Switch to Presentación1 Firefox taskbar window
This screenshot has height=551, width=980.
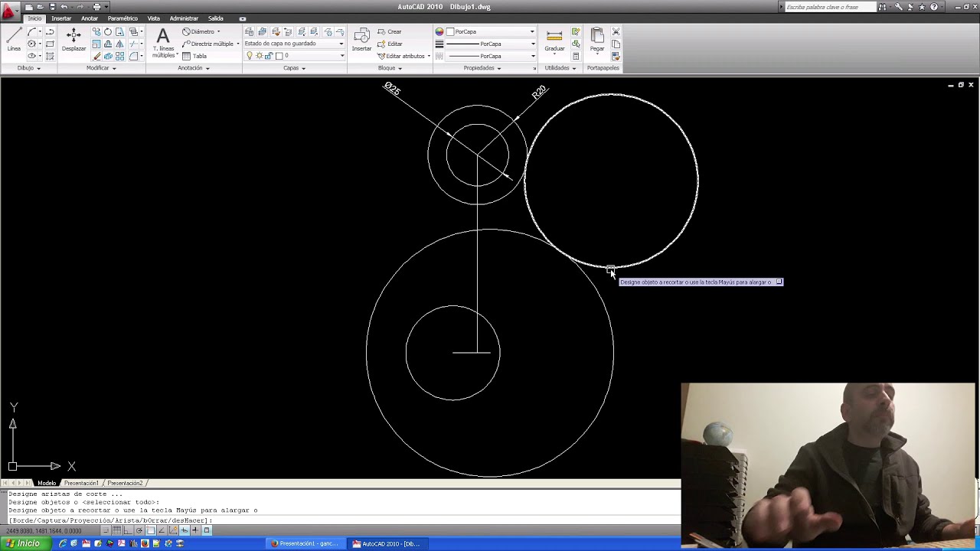point(304,543)
